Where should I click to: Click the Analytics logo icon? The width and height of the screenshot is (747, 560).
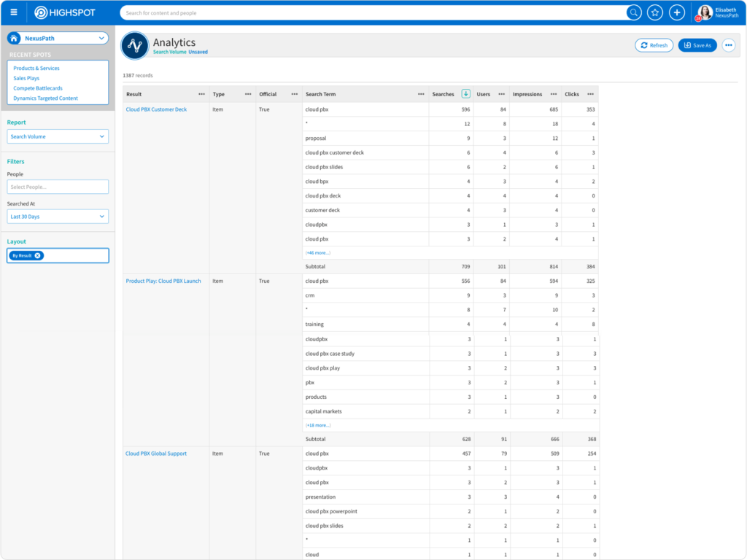point(135,46)
